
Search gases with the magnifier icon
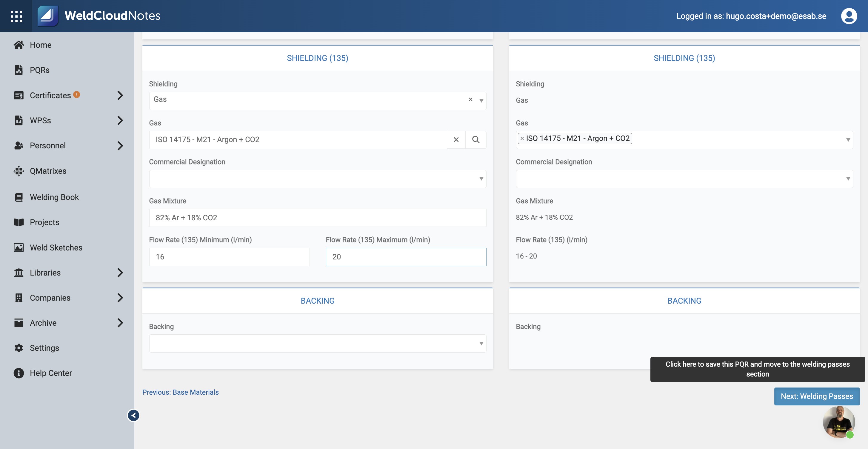click(x=475, y=139)
